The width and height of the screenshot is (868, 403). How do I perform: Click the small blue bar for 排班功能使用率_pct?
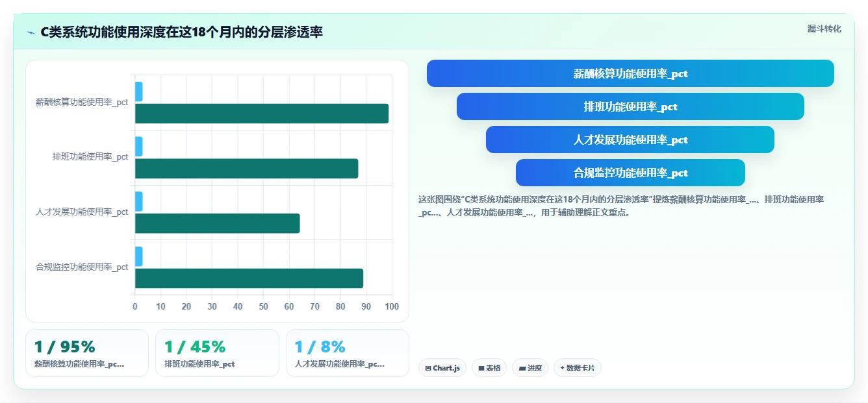tap(138, 147)
